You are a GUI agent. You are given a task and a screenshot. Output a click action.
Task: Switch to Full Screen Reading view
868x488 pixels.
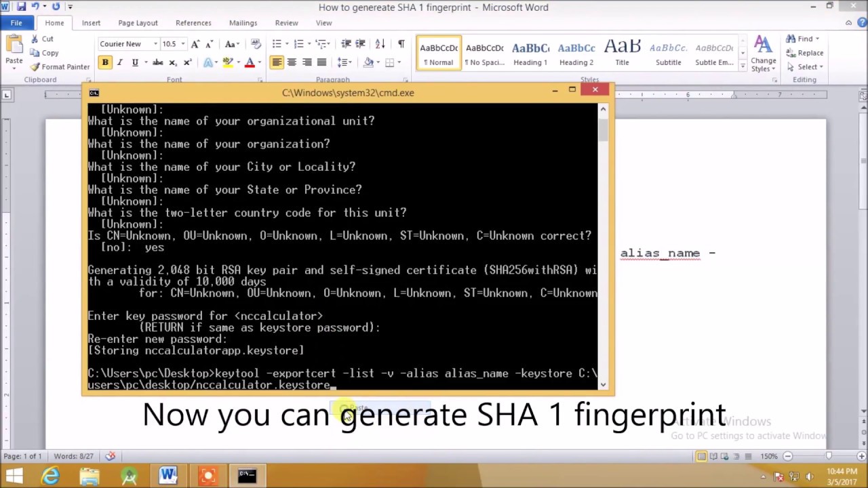[x=713, y=456]
